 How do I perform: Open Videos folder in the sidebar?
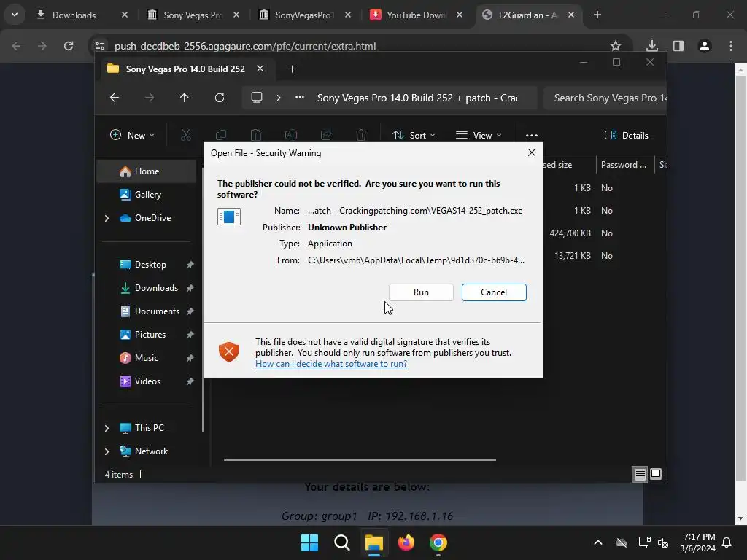[x=147, y=381]
